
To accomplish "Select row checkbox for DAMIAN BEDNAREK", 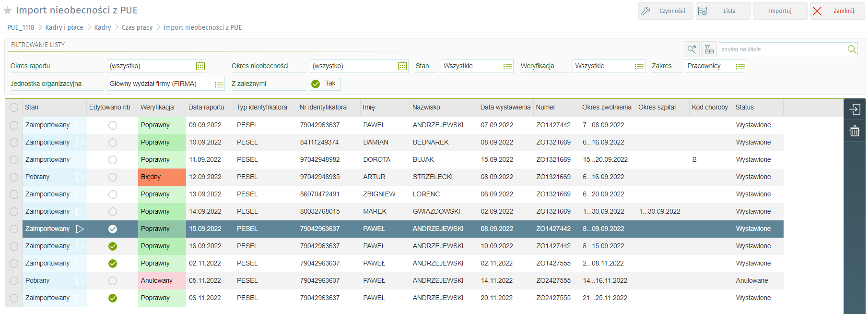I will pos(14,143).
